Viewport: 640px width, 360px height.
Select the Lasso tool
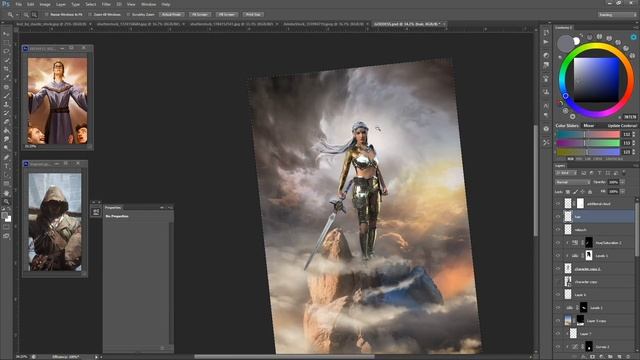(6, 51)
